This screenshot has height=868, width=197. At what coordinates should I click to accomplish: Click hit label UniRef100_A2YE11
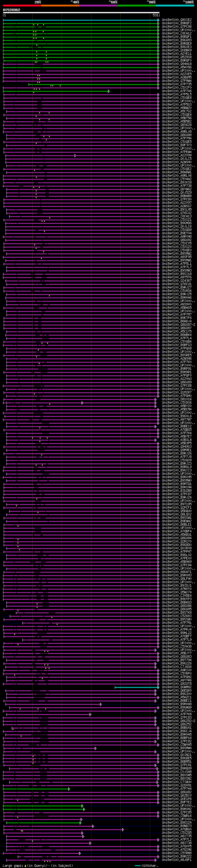177,54
